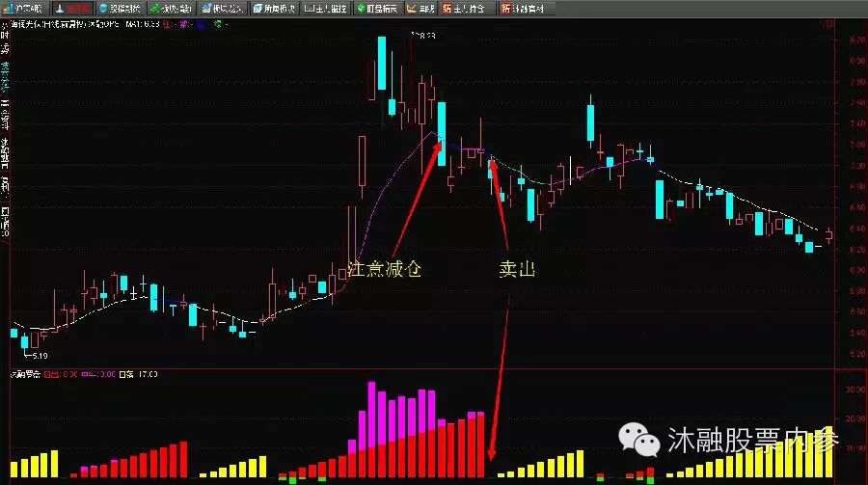Open the 所属板块 toolbar button
This screenshot has width=868, height=485.
pos(274,9)
